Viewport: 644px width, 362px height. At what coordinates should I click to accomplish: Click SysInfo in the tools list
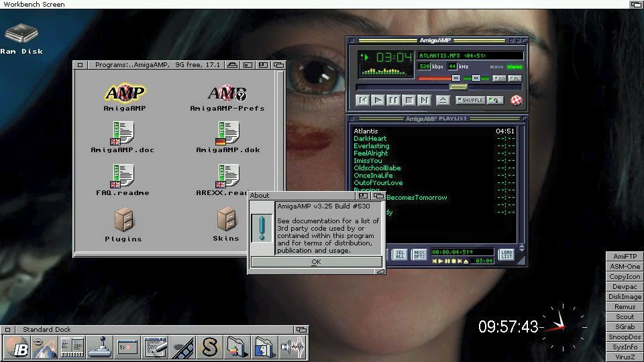tap(625, 347)
